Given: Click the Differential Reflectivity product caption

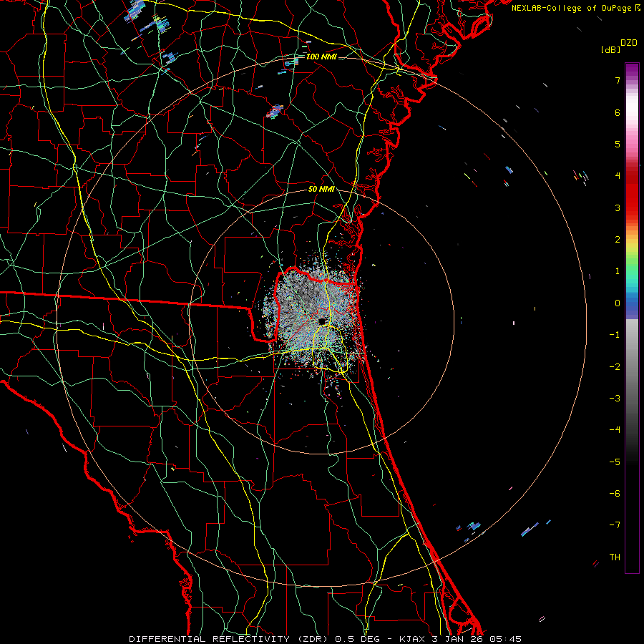Looking at the screenshot, I should pos(325,639).
